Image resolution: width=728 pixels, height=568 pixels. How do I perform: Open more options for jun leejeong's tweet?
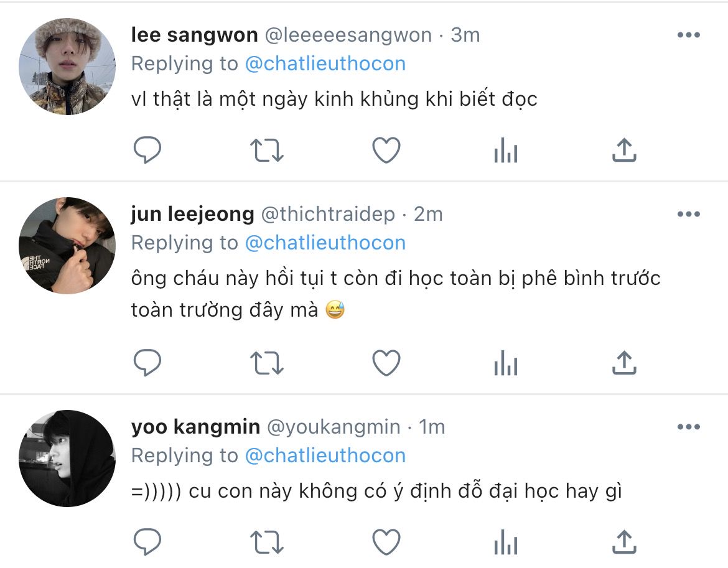click(x=688, y=215)
